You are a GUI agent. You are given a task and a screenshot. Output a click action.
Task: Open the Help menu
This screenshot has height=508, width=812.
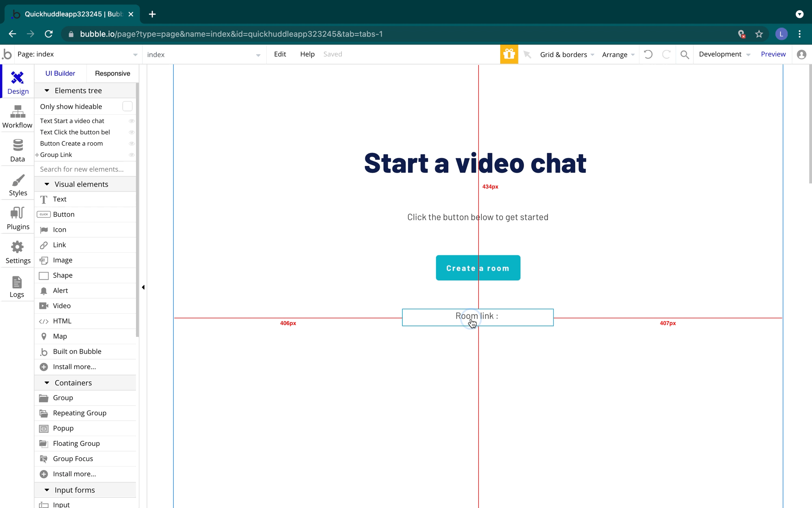click(x=307, y=54)
